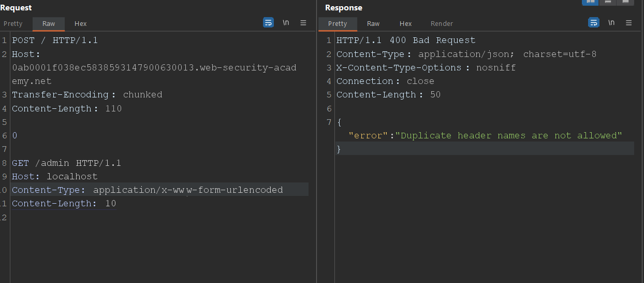
Task: Show newline characters in Response panel
Action: (x=611, y=23)
